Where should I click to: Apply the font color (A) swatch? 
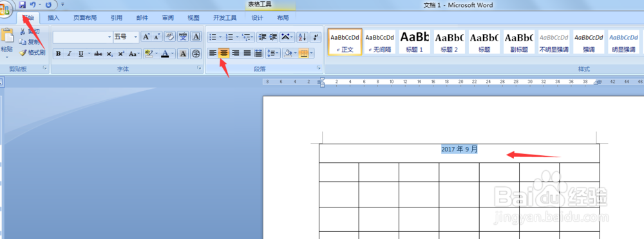pyautogui.click(x=165, y=54)
